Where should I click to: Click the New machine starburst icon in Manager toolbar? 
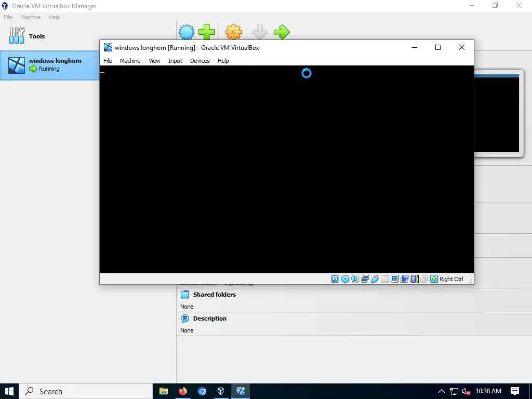point(187,32)
